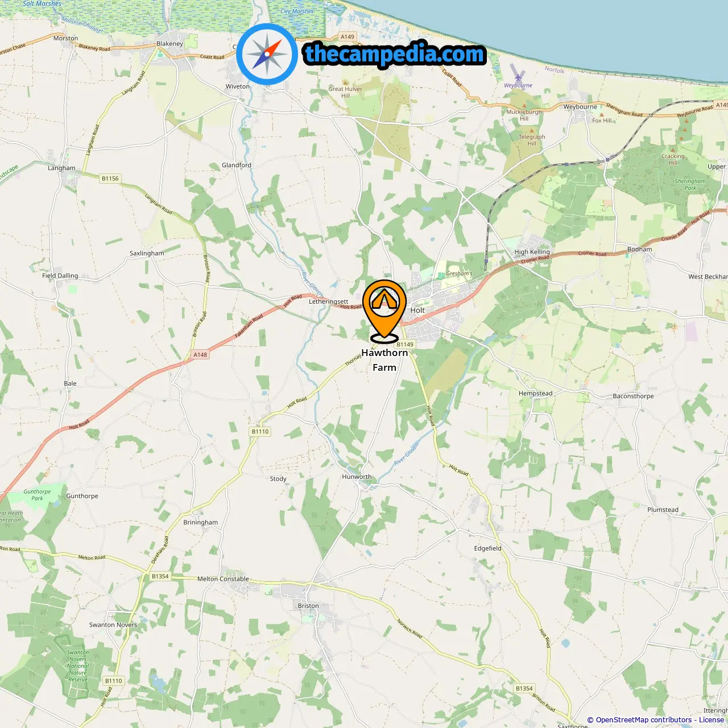This screenshot has width=728, height=728.
Task: Click the A149 road shield at top
Action: (348, 36)
